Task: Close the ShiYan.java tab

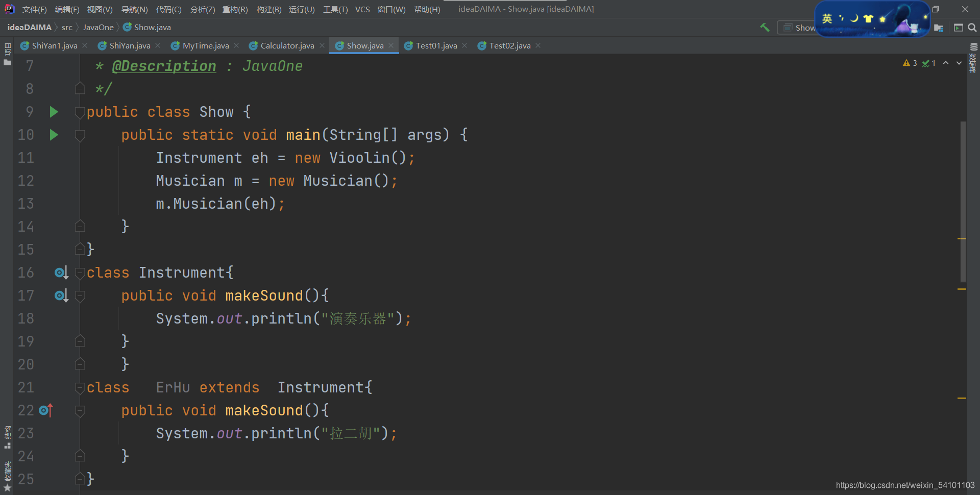Action: pyautogui.click(x=158, y=45)
